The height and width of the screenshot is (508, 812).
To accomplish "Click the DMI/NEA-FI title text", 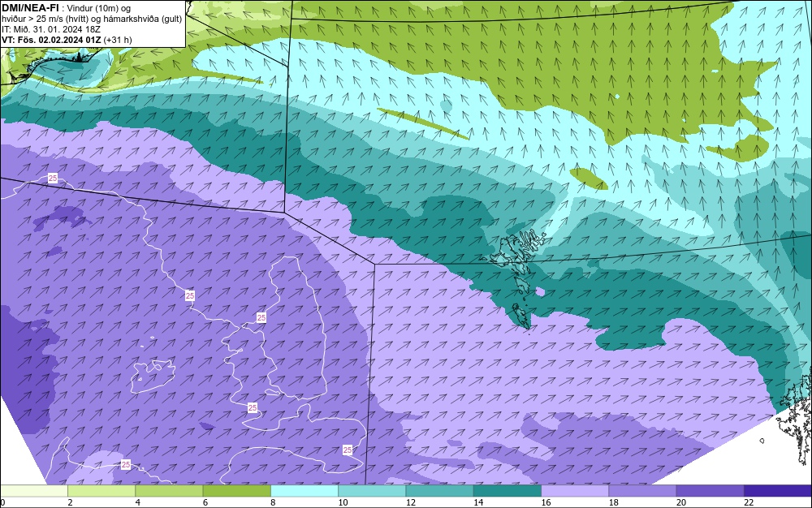I will click(30, 7).
